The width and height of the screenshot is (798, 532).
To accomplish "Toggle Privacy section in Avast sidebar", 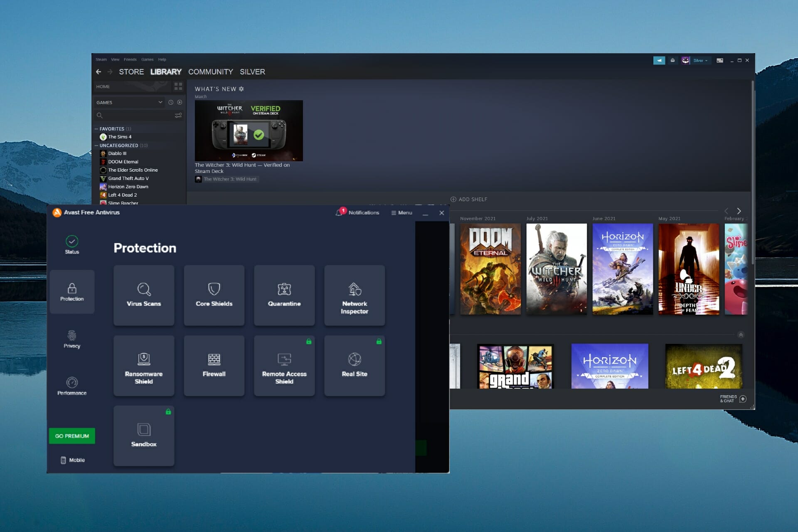I will (71, 339).
